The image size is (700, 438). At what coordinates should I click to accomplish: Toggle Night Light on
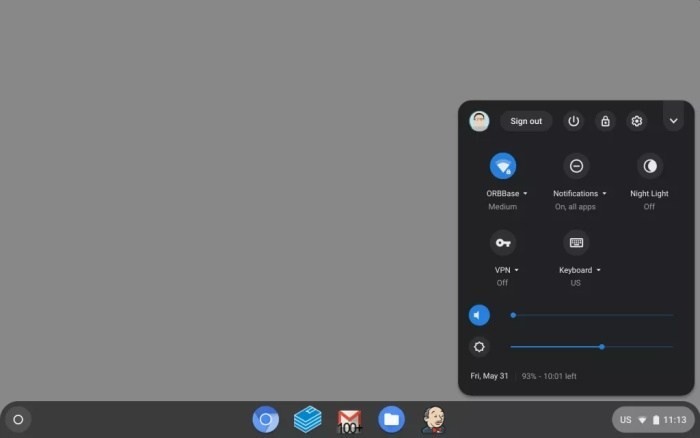tap(649, 166)
